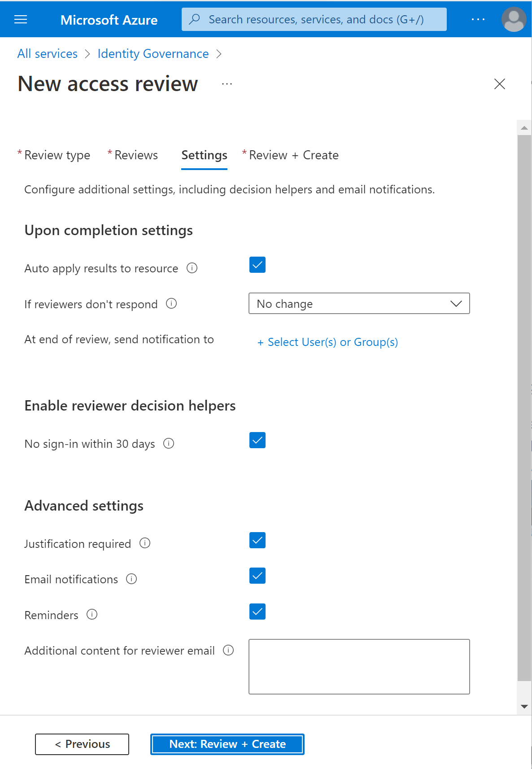Toggle No sign-in within 30 days checkbox

257,440
